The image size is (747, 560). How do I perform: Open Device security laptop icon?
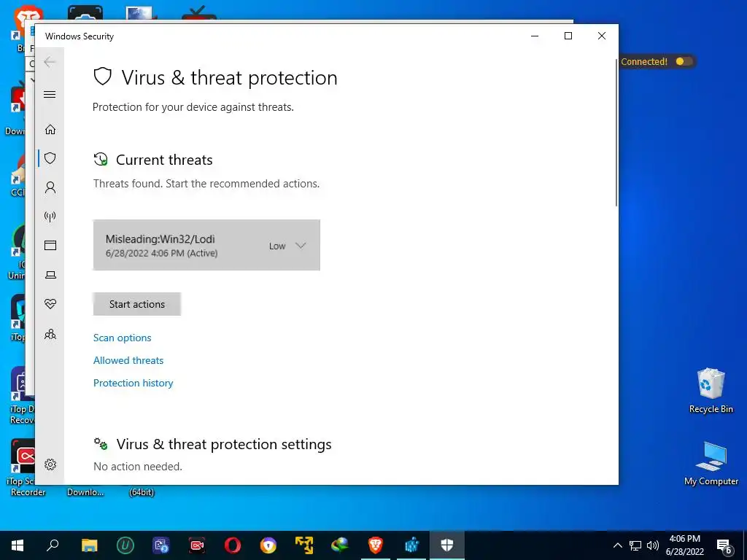pyautogui.click(x=50, y=275)
